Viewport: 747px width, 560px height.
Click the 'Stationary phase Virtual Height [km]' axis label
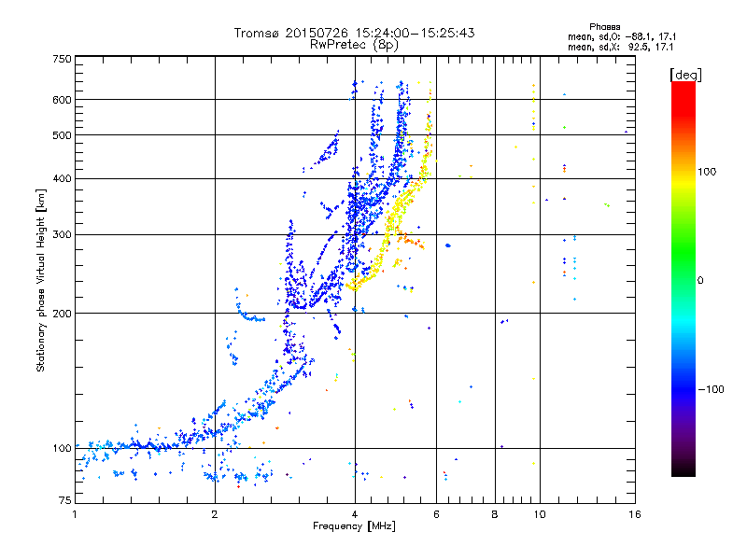pyautogui.click(x=40, y=281)
